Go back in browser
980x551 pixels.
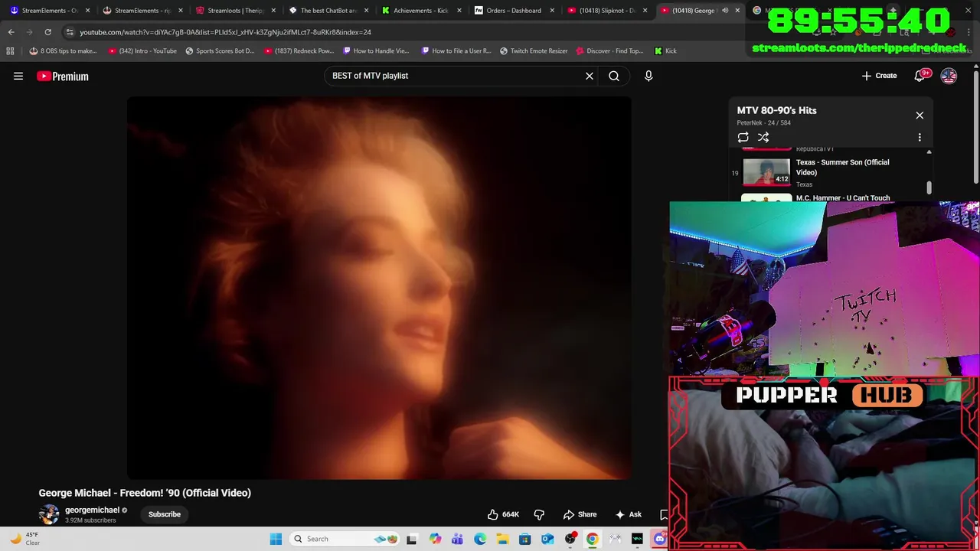[x=11, y=32]
